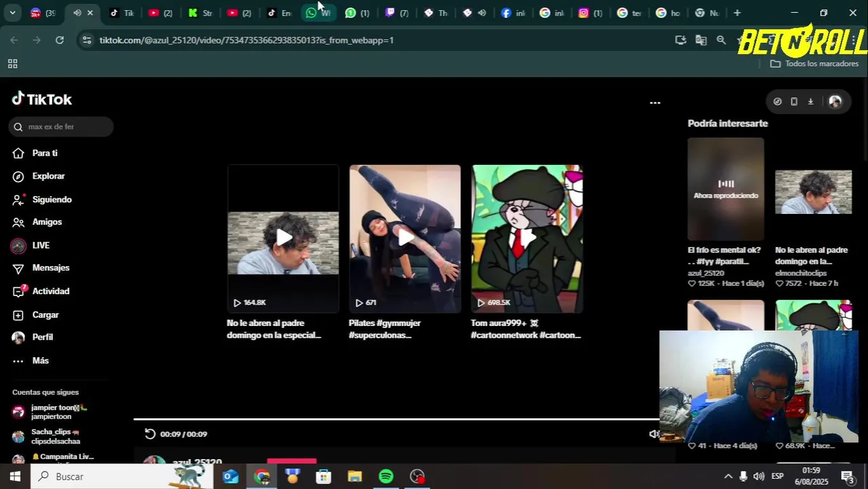This screenshot has width=868, height=489.
Task: Change the ESP input language
Action: point(778,477)
